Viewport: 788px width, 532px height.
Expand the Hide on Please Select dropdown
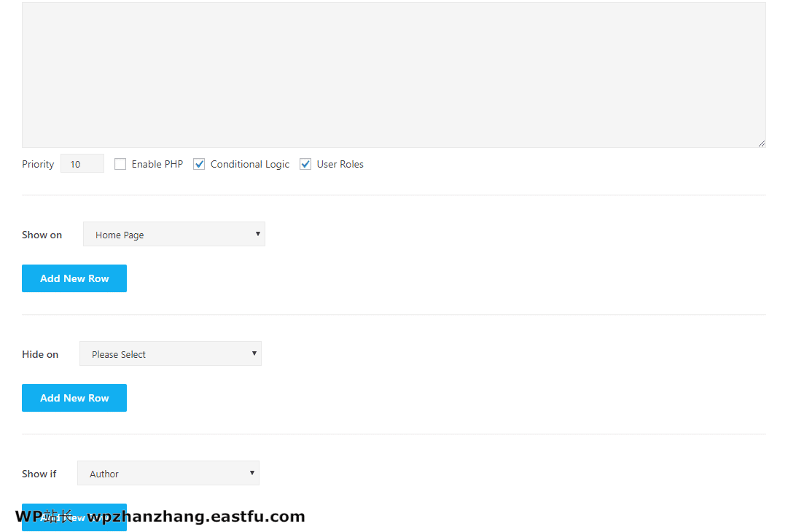point(171,354)
